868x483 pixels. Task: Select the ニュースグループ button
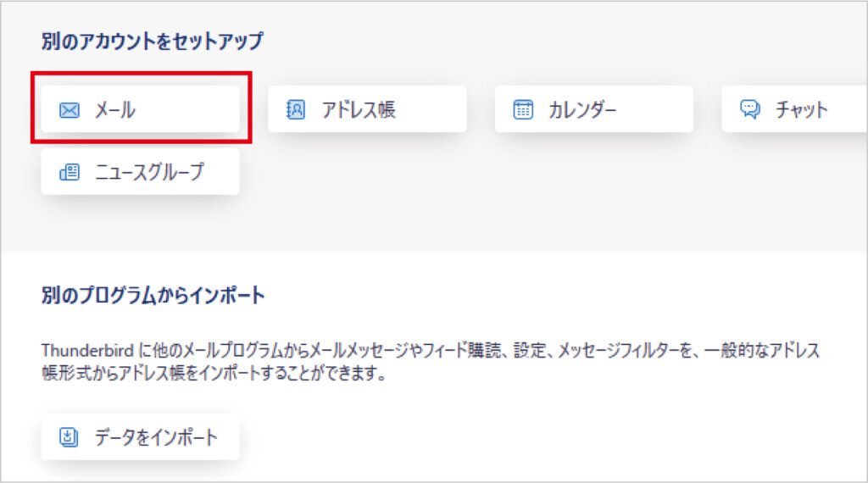tap(141, 171)
